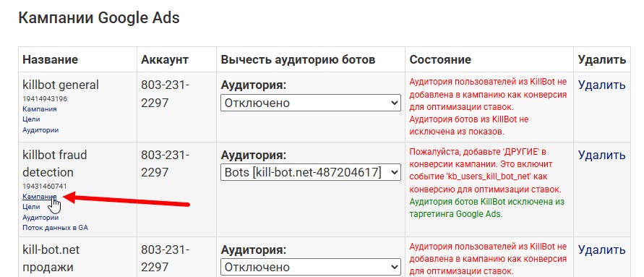Expand the audience dropdown for killbot general

[x=311, y=103]
